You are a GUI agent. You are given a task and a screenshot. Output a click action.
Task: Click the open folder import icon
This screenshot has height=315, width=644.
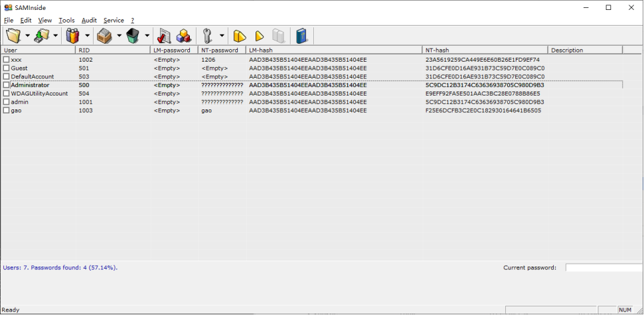pyautogui.click(x=13, y=36)
